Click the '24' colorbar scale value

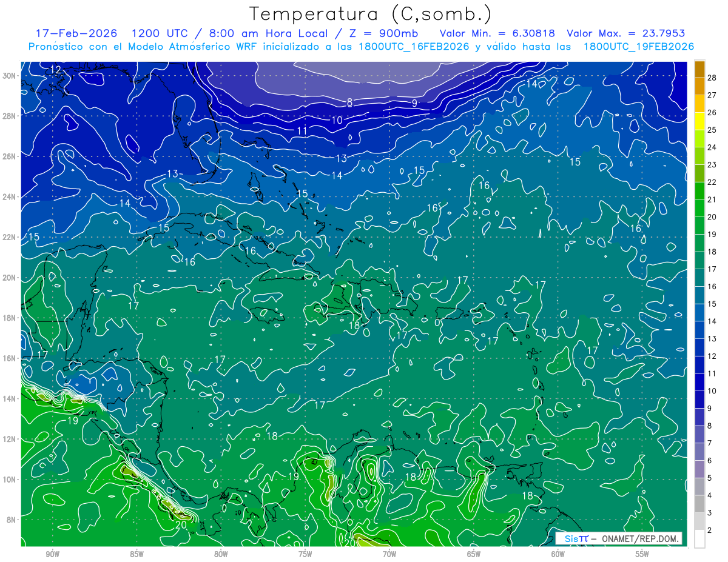712,147
